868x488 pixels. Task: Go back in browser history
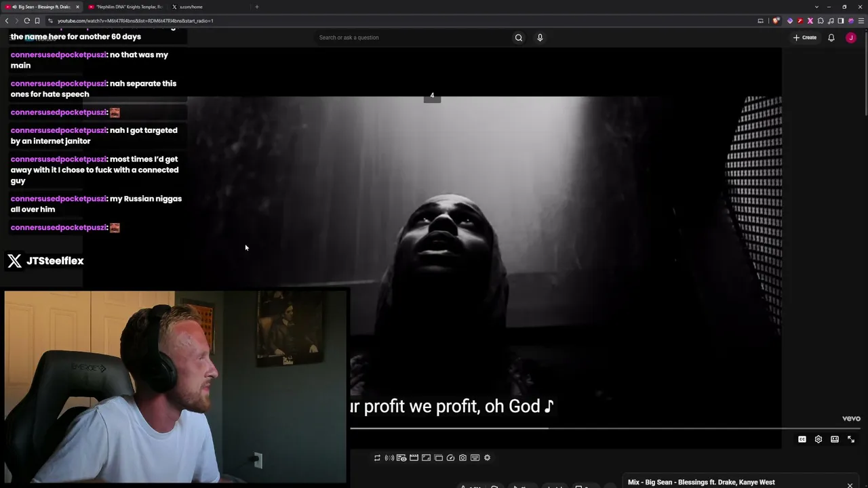(7, 21)
